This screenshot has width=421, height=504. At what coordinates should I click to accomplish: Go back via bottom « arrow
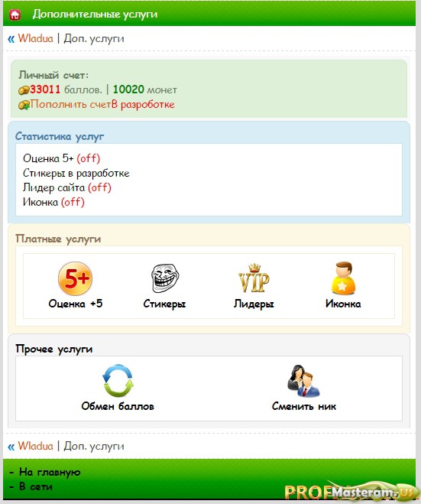[11, 447]
